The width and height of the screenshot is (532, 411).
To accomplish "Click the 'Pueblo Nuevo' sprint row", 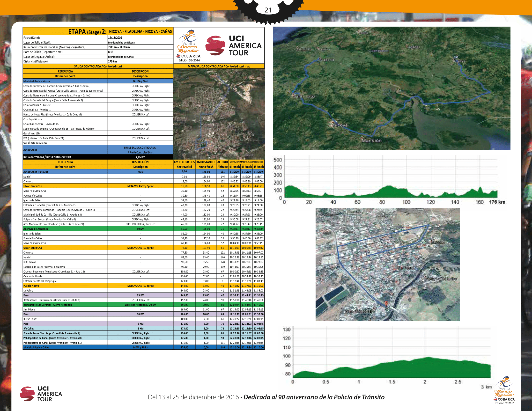I will [x=144, y=286].
